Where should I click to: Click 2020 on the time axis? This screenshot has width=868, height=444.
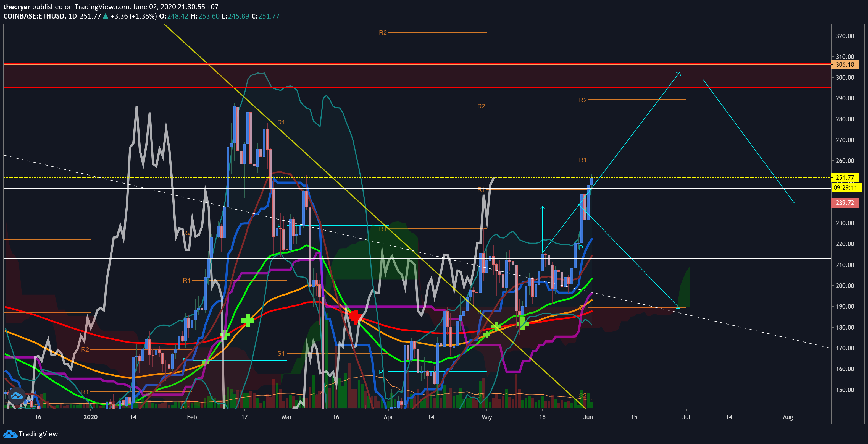click(x=90, y=417)
